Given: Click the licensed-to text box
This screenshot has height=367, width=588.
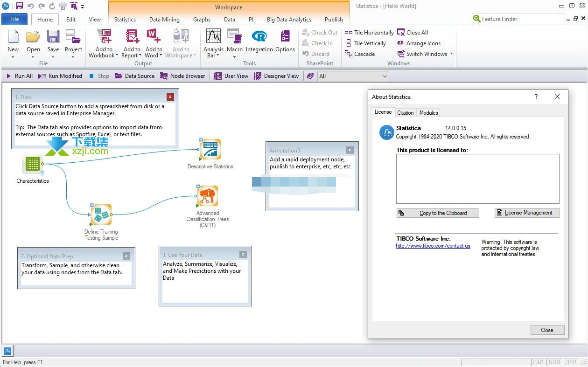Looking at the screenshot, I should click(478, 179).
